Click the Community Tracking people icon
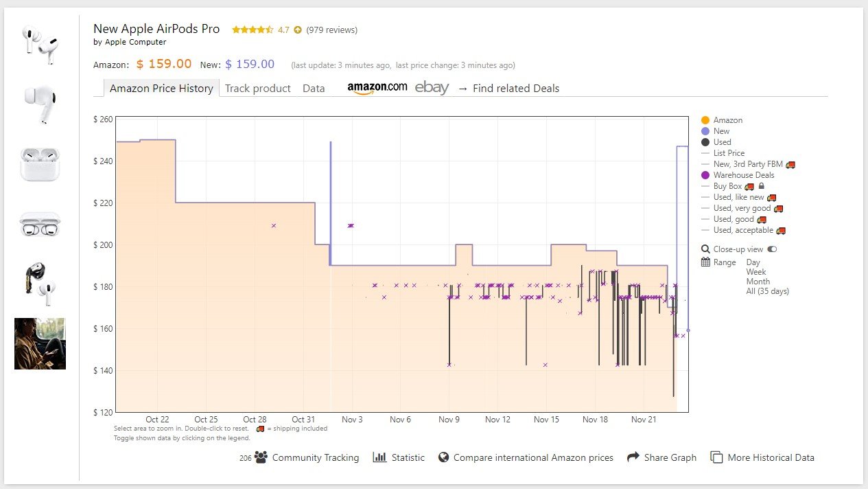Screen dimensions: 868x489 point(261,457)
